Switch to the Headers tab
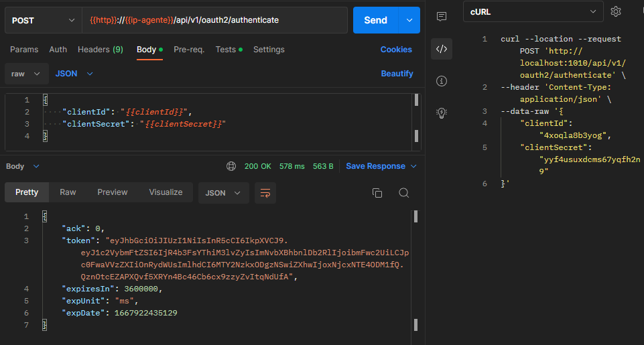644x345 pixels. tap(100, 50)
